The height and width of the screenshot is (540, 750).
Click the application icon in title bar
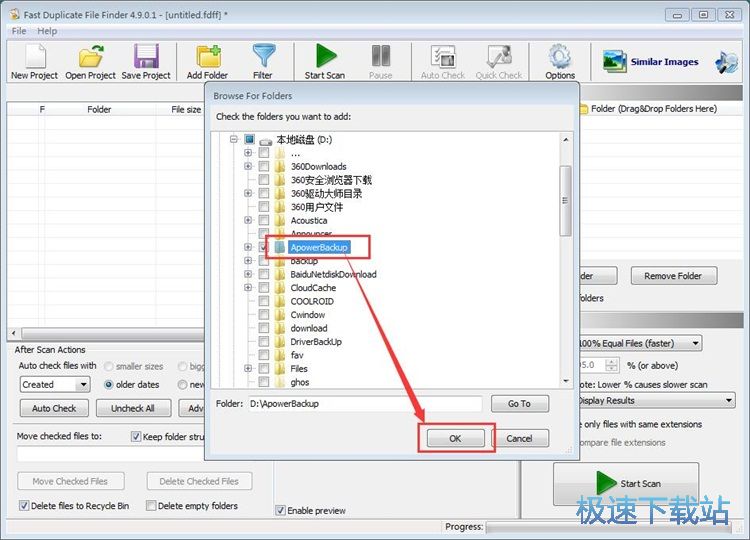pyautogui.click(x=14, y=15)
